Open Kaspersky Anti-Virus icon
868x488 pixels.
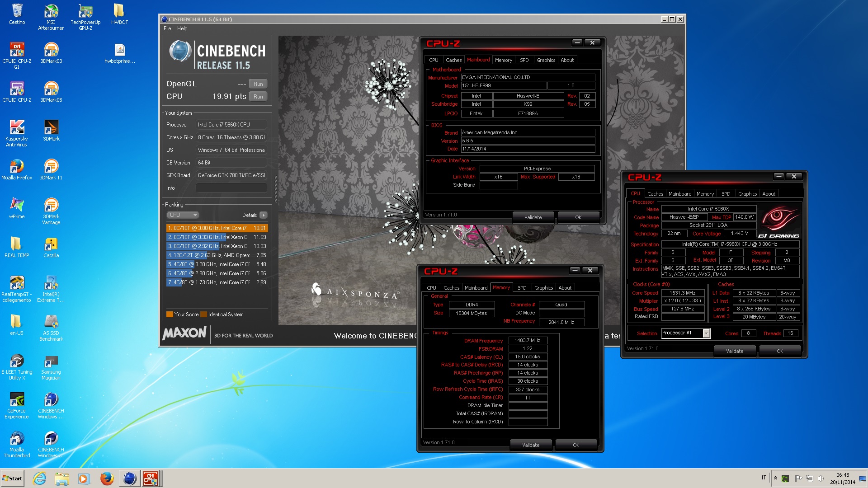coord(17,134)
